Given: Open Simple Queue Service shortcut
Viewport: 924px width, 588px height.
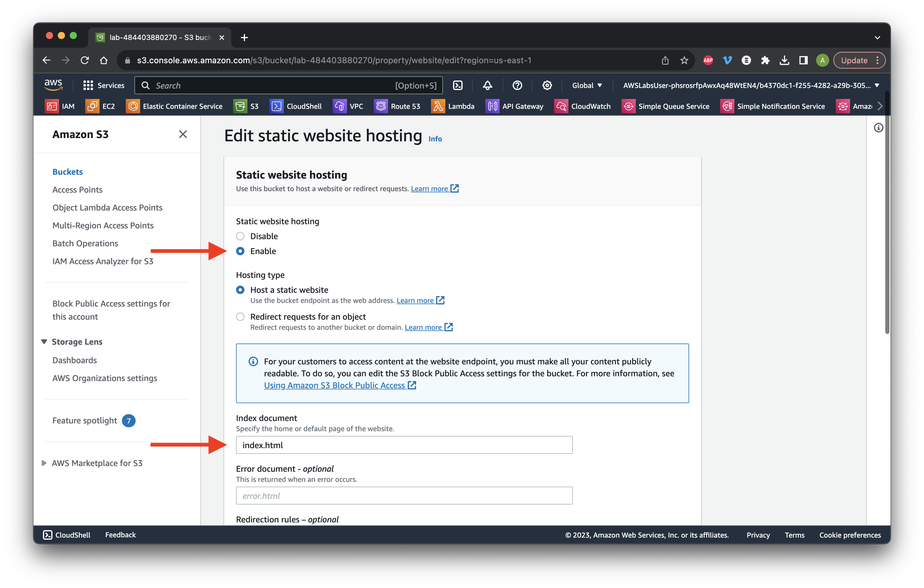Looking at the screenshot, I should 665,106.
